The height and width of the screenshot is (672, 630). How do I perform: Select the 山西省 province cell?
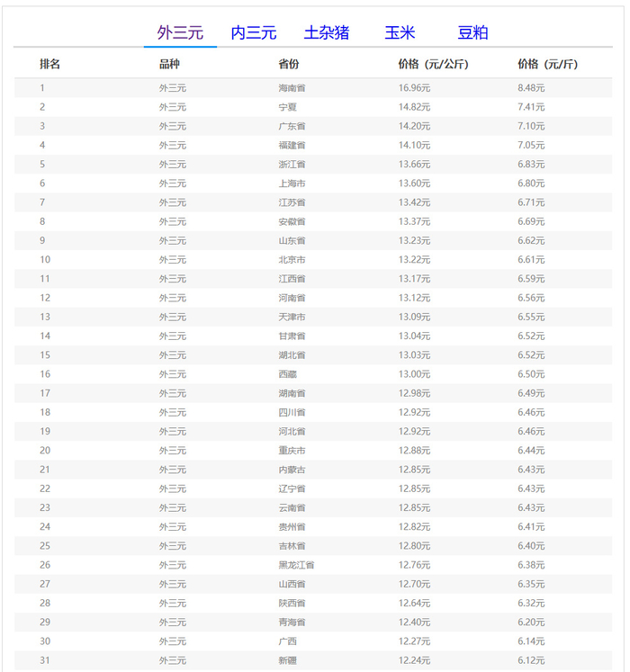292,584
